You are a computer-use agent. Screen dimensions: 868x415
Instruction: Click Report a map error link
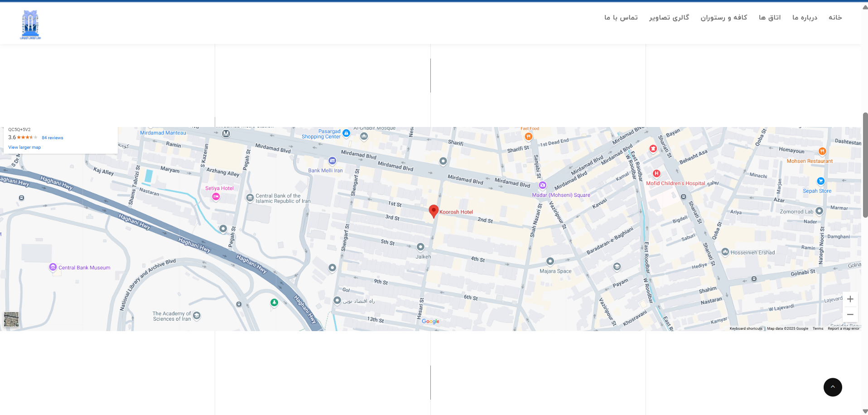click(x=844, y=329)
